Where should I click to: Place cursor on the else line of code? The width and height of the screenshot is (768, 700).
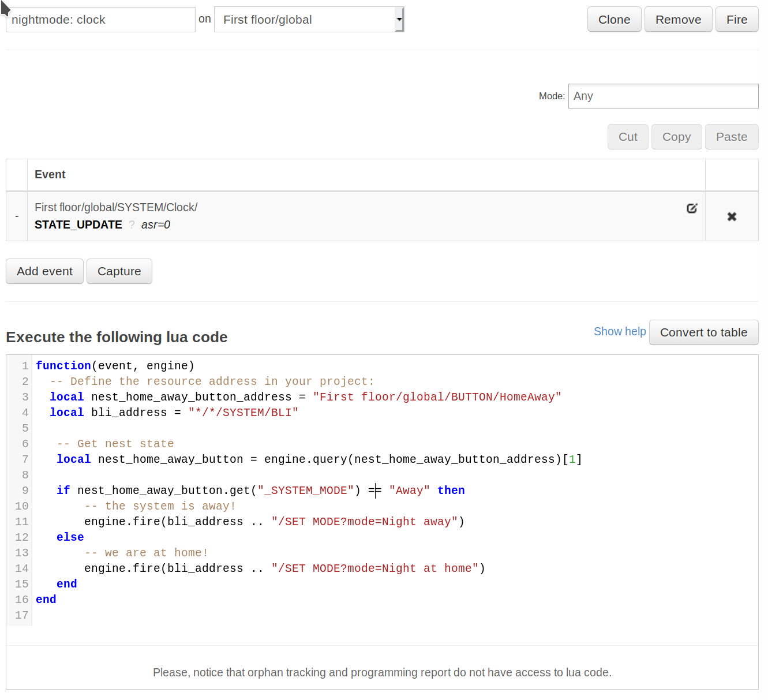click(70, 537)
